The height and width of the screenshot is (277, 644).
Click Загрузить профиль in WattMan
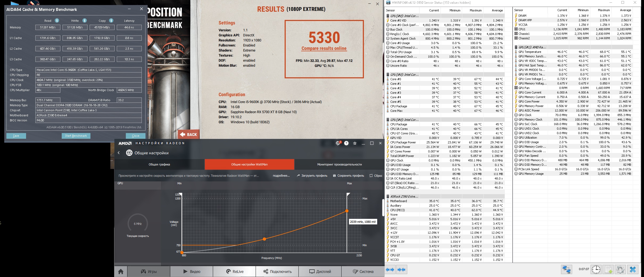pos(312,176)
